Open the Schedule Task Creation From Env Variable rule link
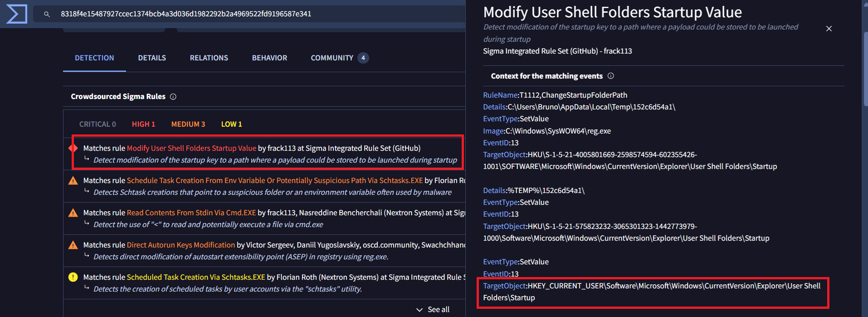 click(x=274, y=180)
